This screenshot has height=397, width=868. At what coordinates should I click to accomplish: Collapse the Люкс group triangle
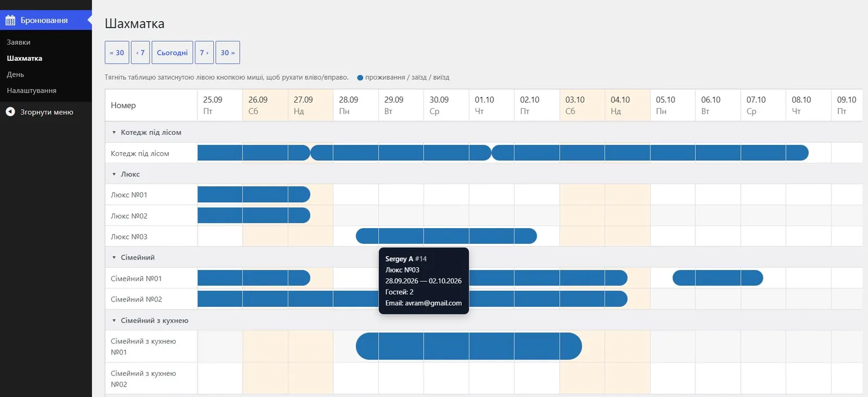click(x=114, y=174)
